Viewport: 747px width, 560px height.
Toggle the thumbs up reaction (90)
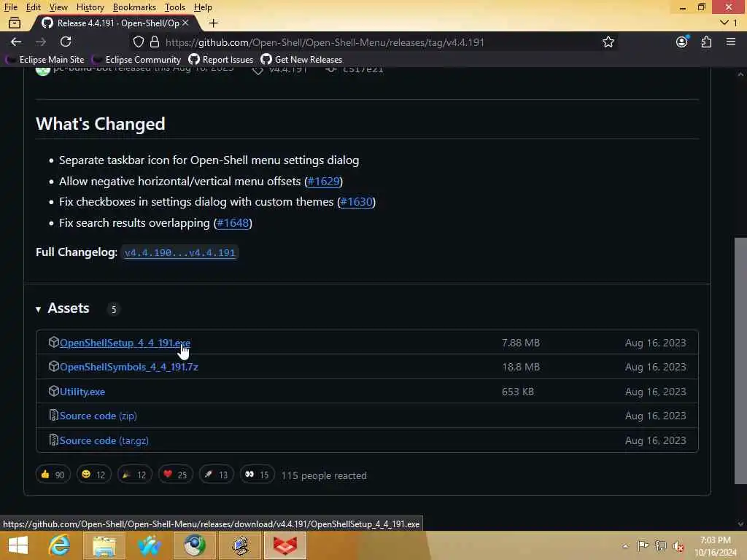point(53,475)
